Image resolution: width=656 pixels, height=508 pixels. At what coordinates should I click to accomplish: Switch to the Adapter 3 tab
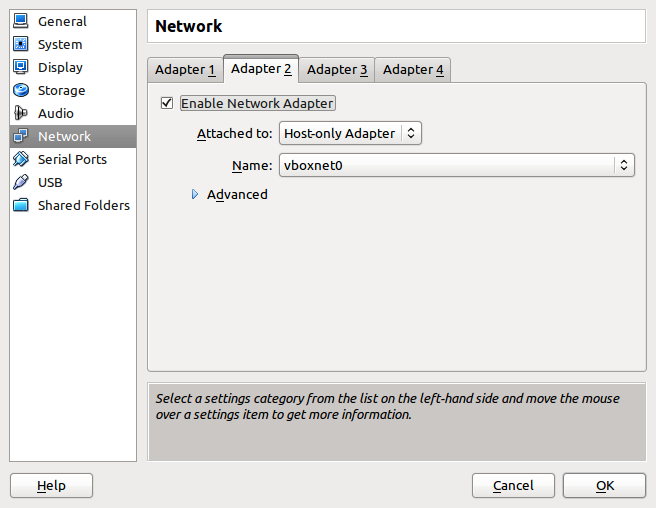coord(337,70)
